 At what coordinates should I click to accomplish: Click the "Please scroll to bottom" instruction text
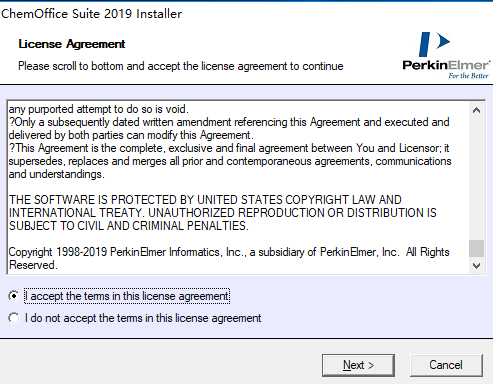click(181, 66)
